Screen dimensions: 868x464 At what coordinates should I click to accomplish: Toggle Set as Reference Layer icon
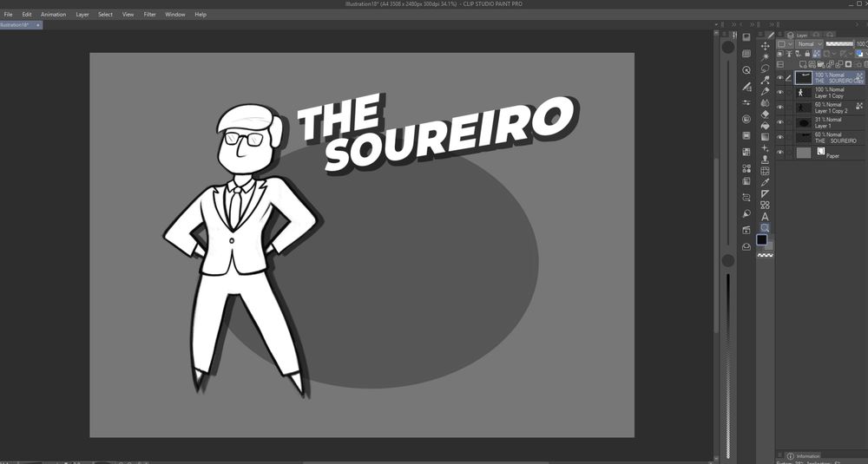[x=789, y=54]
